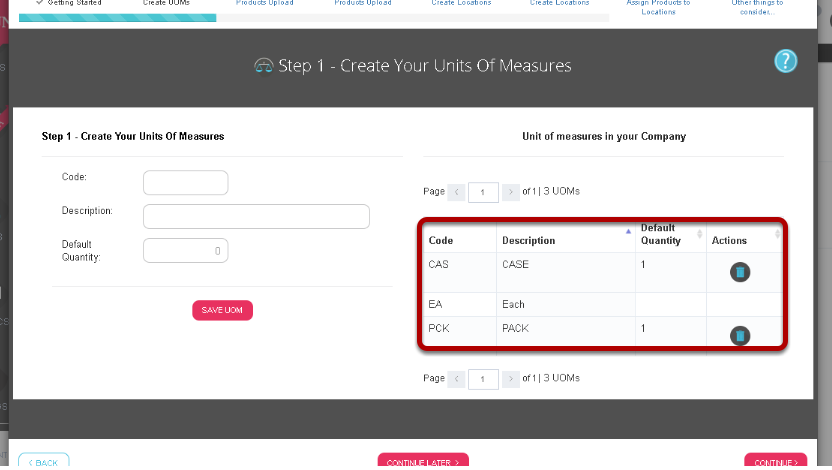Click the Code input field

point(186,182)
